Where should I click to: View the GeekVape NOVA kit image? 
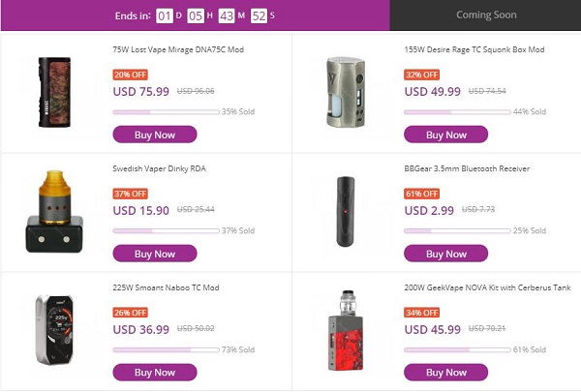(x=346, y=331)
